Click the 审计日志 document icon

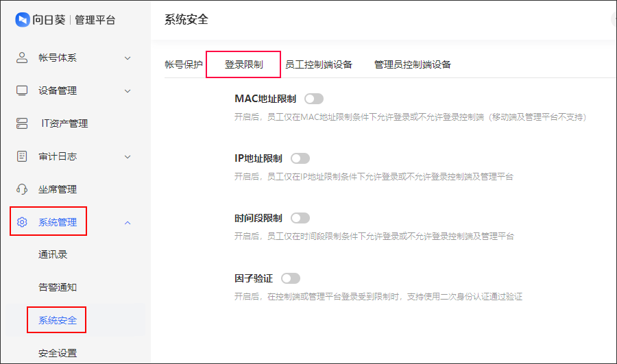22,156
